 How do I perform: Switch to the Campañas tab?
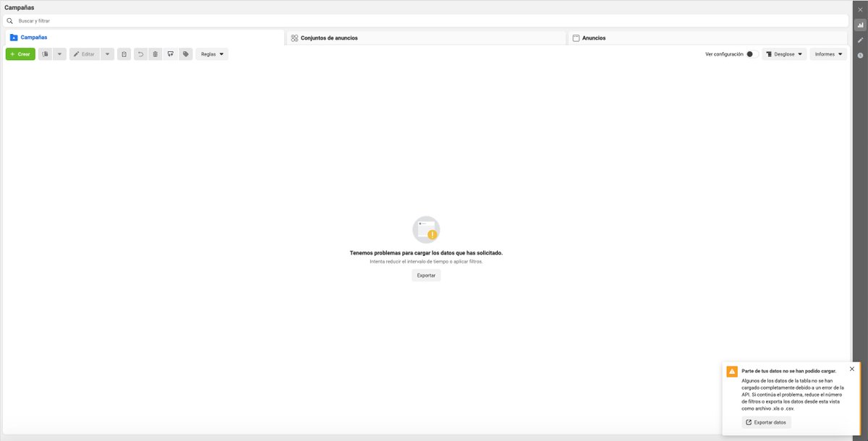point(145,38)
